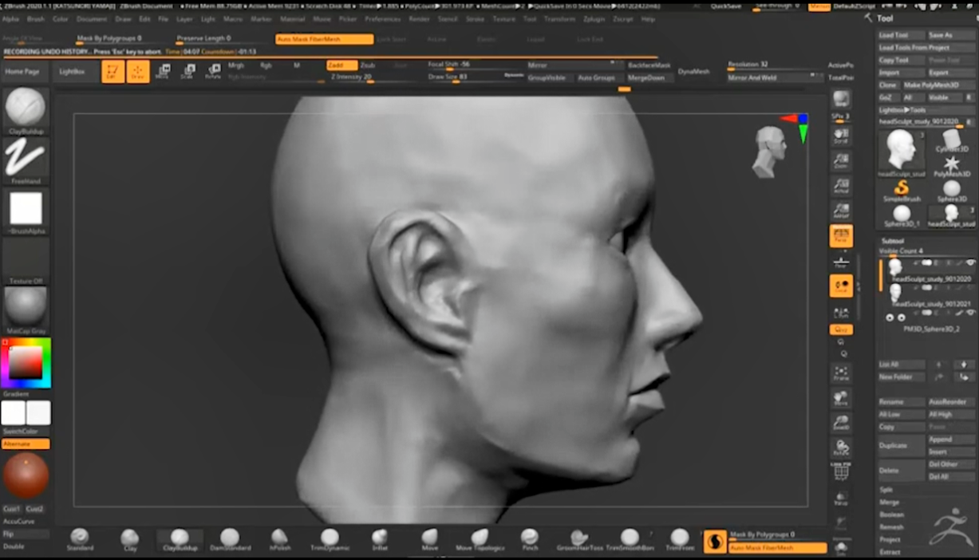979x560 pixels.
Task: Click the BPR render icon
Action: [x=841, y=99]
